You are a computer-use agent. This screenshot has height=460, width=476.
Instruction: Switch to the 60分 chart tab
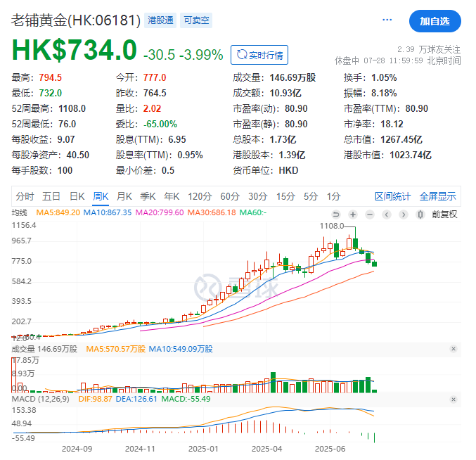click(x=230, y=196)
